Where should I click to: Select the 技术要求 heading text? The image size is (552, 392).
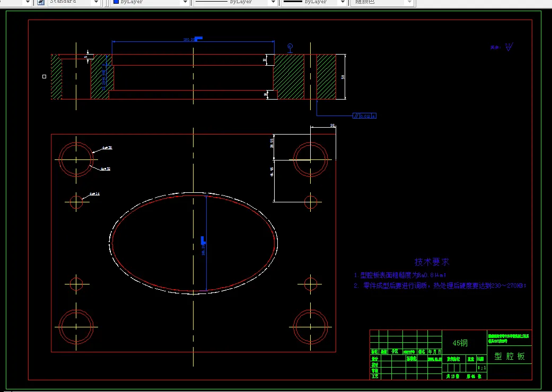(432, 262)
